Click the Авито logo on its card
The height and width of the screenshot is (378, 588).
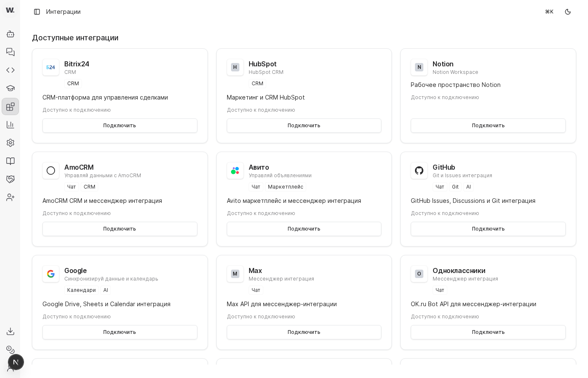(x=235, y=171)
